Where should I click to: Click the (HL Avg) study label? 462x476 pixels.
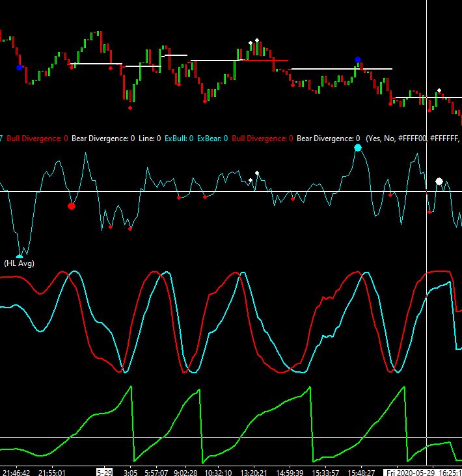point(19,263)
